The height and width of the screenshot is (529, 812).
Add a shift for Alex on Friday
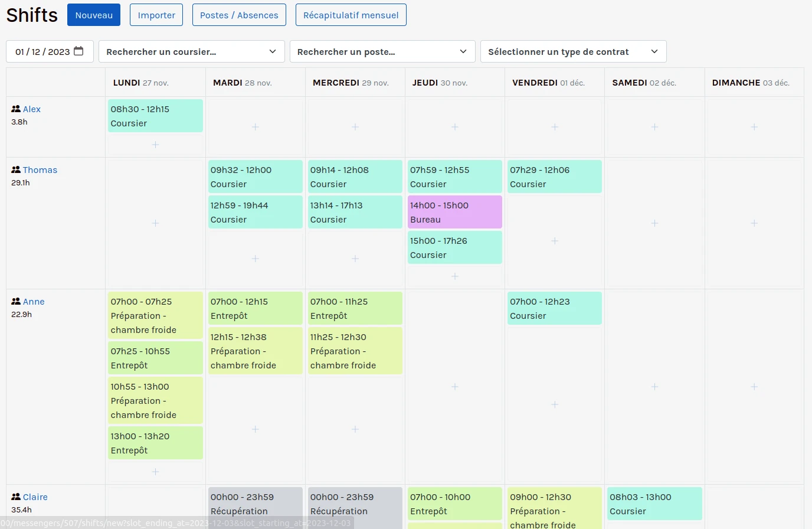coord(555,127)
